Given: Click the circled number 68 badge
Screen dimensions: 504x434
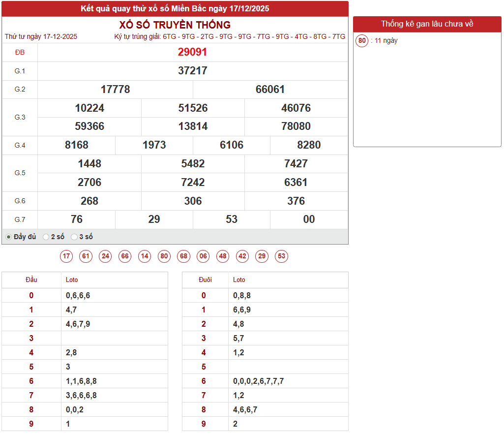Looking at the screenshot, I should [x=184, y=256].
